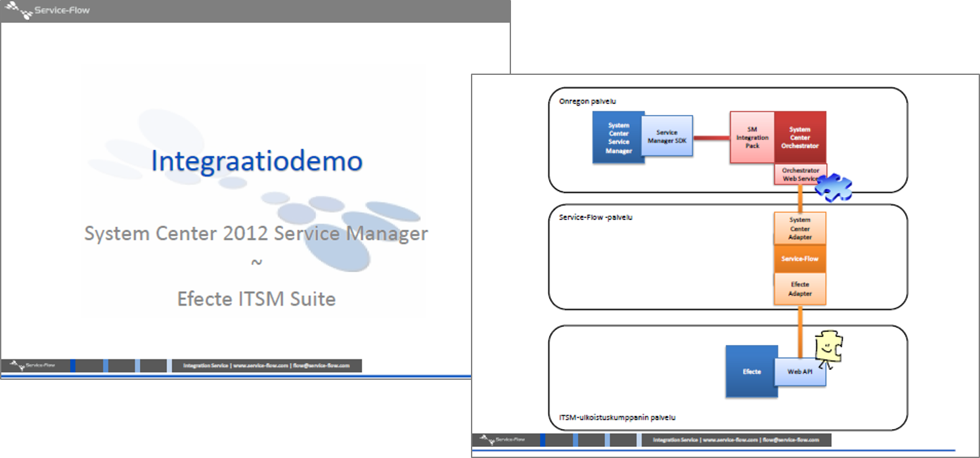This screenshot has height=458, width=980.
Task: Open the www.service-flow.com link on the title slide footer
Action: 261,365
